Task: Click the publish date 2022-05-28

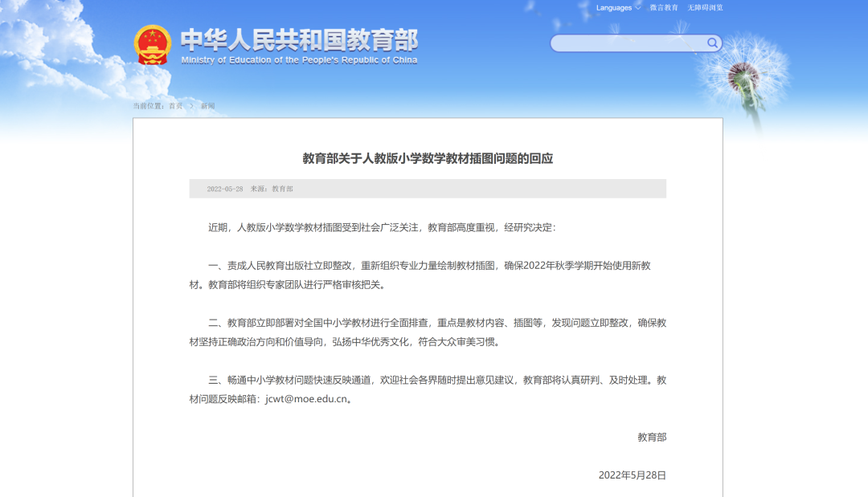Action: pos(225,189)
